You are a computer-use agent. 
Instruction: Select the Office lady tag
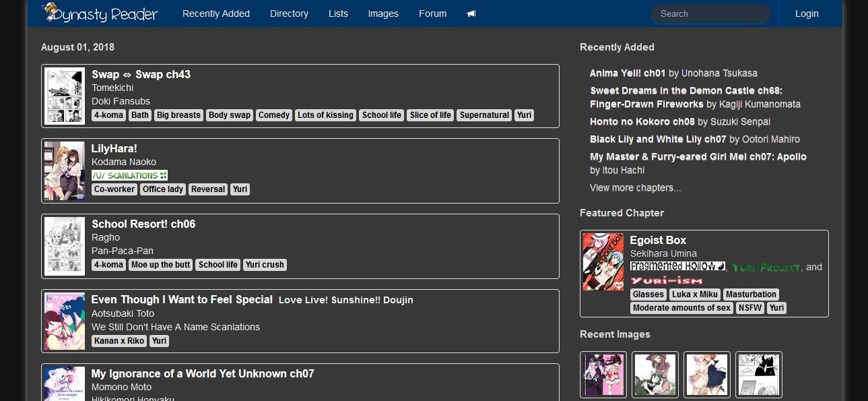[x=163, y=189]
